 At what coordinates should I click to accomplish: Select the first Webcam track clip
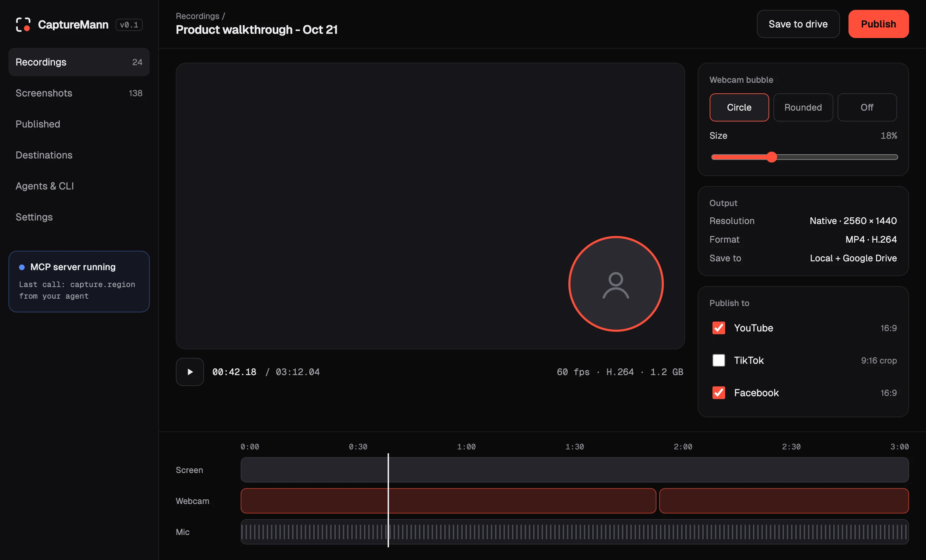[448, 501]
